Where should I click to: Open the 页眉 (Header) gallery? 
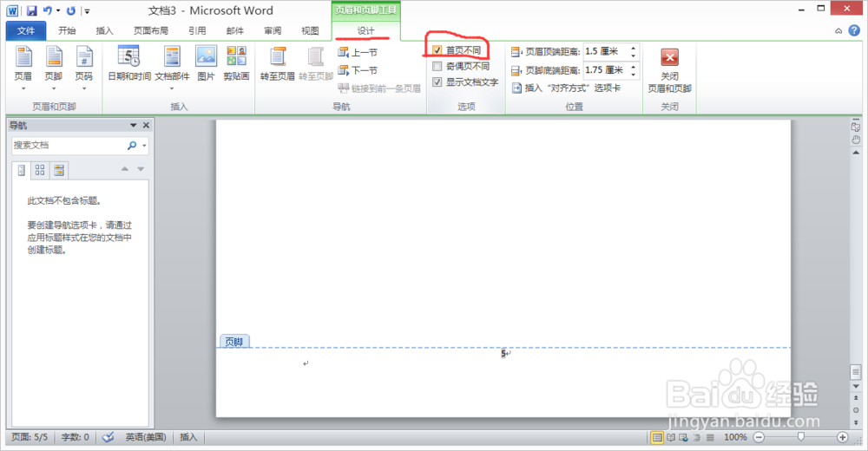23,69
